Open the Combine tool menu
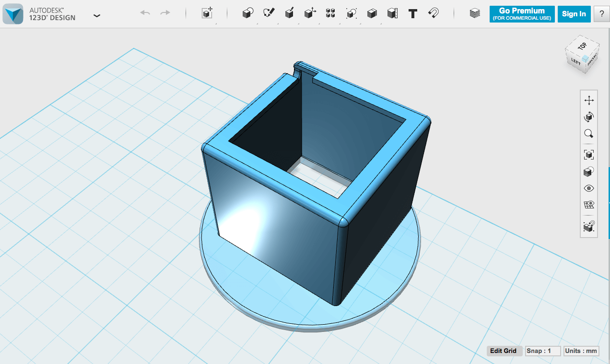The image size is (610, 364). point(372,13)
